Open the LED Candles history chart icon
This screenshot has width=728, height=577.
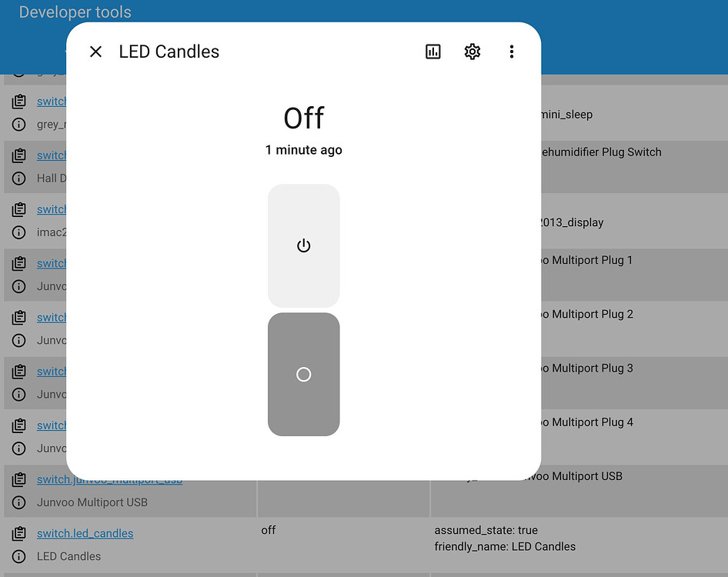432,52
